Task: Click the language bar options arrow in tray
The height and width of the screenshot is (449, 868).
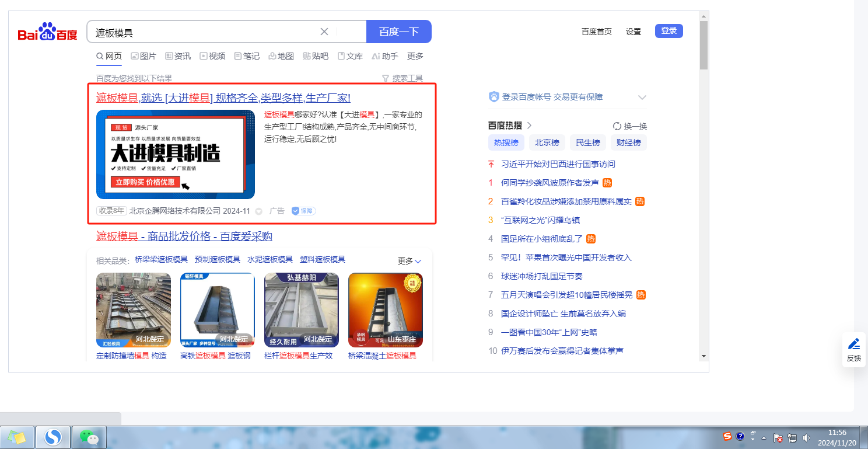Action: (752, 439)
